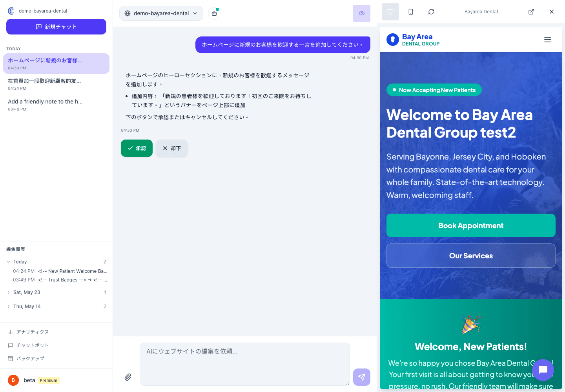
Task: Toggle preview panel with eye button
Action: tap(362, 13)
